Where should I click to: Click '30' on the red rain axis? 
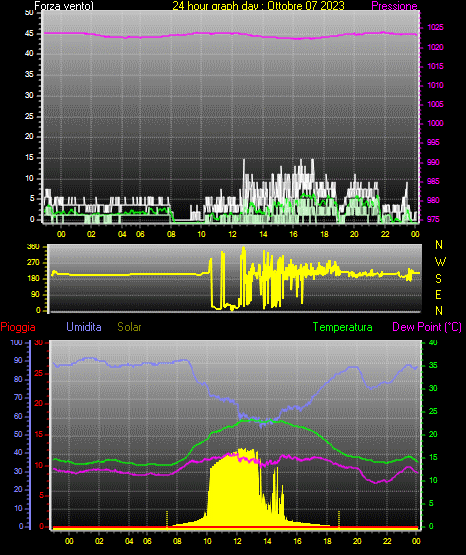click(39, 342)
